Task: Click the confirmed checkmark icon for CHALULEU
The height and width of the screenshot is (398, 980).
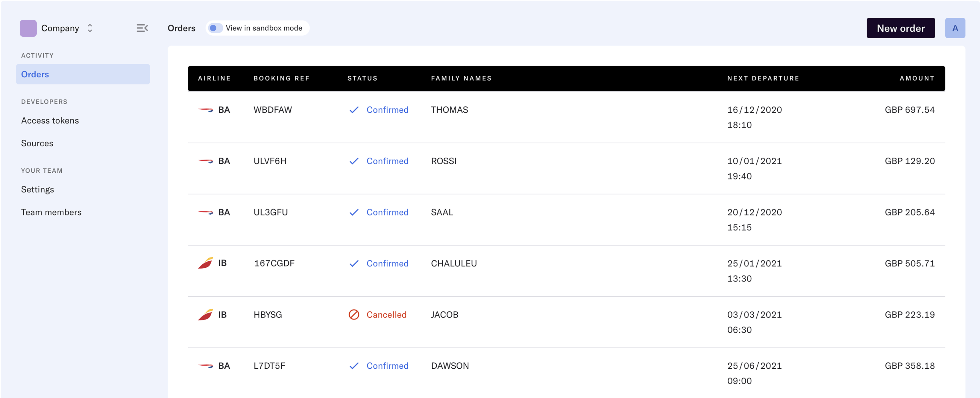Action: (354, 263)
